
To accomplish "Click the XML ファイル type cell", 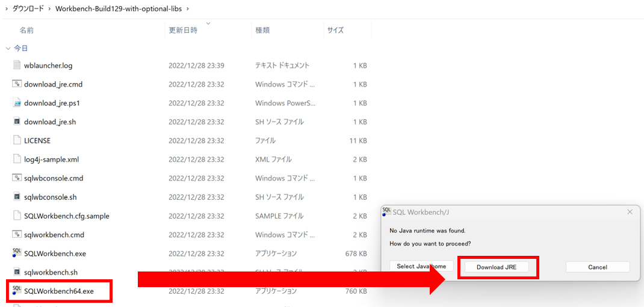I will tap(273, 159).
